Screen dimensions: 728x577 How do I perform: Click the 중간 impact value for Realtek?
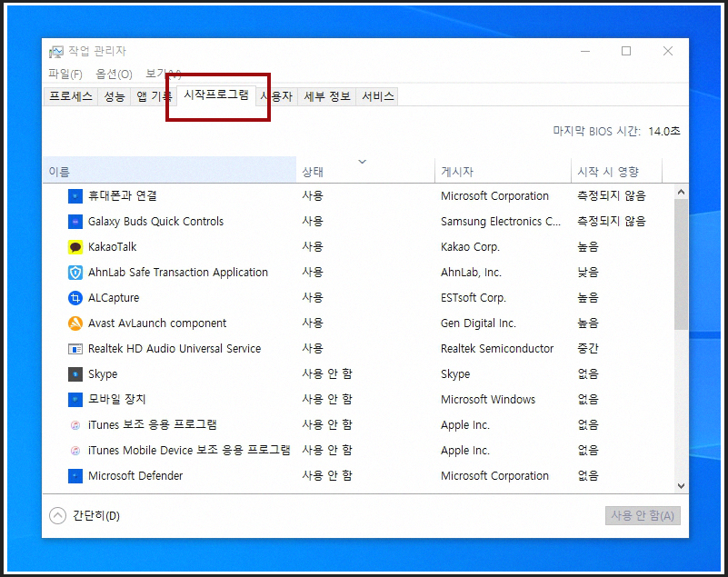pos(588,349)
